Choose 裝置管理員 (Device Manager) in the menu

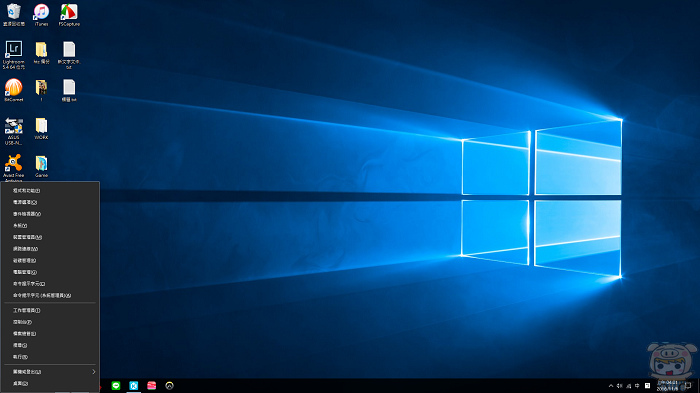50,237
